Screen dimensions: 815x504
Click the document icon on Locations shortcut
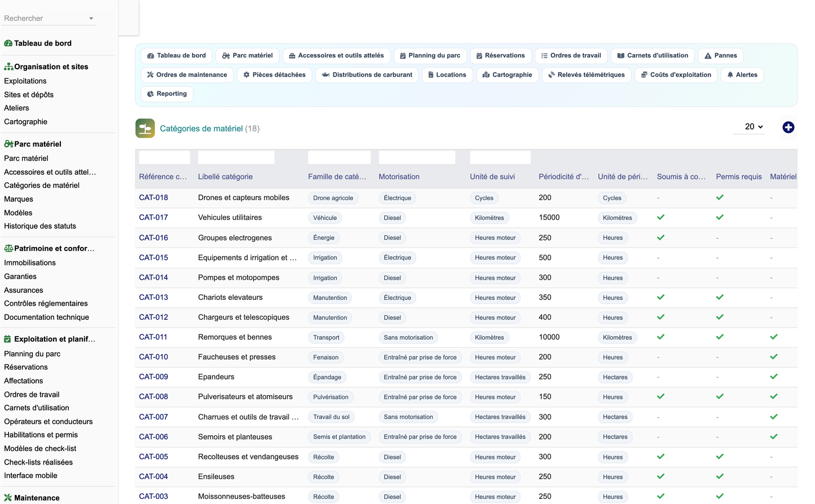[431, 75]
